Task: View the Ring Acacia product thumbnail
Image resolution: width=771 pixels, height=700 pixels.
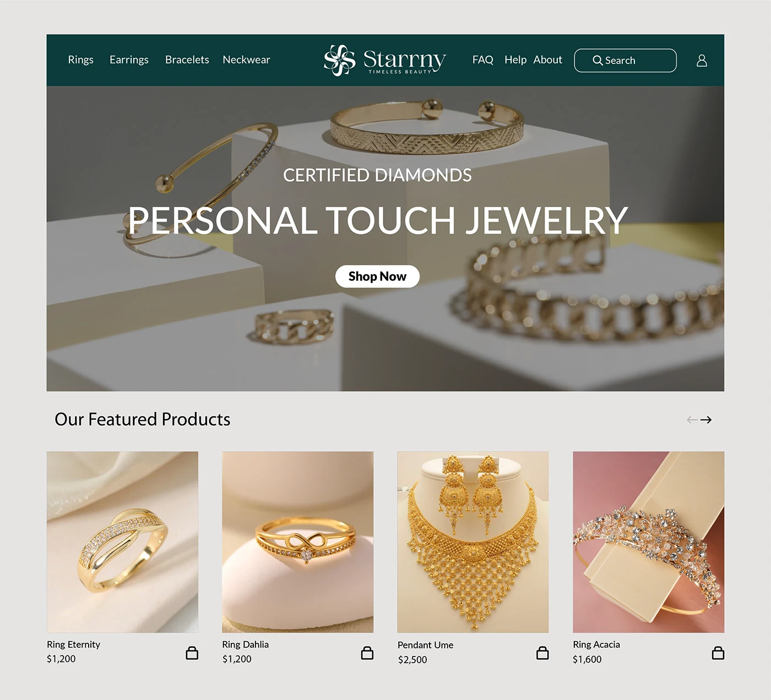Action: coord(649,542)
